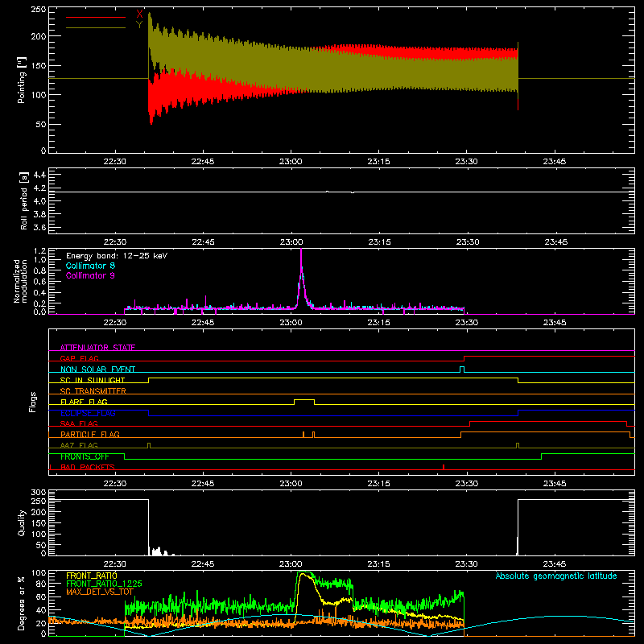Click the 'SC_TRANSMITTER' flag label
Screen dimensions: 644x644
93,391
